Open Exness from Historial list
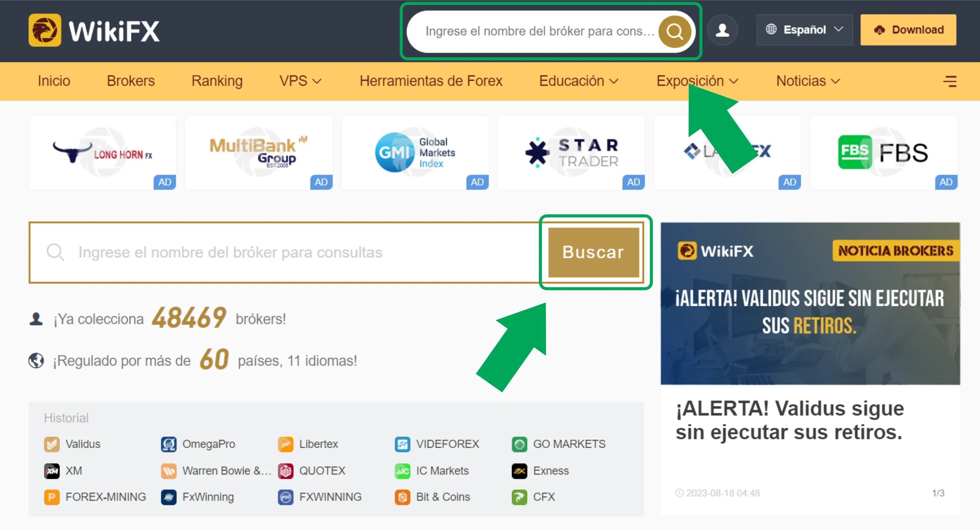Viewport: 980px width, 530px height. pyautogui.click(x=540, y=471)
